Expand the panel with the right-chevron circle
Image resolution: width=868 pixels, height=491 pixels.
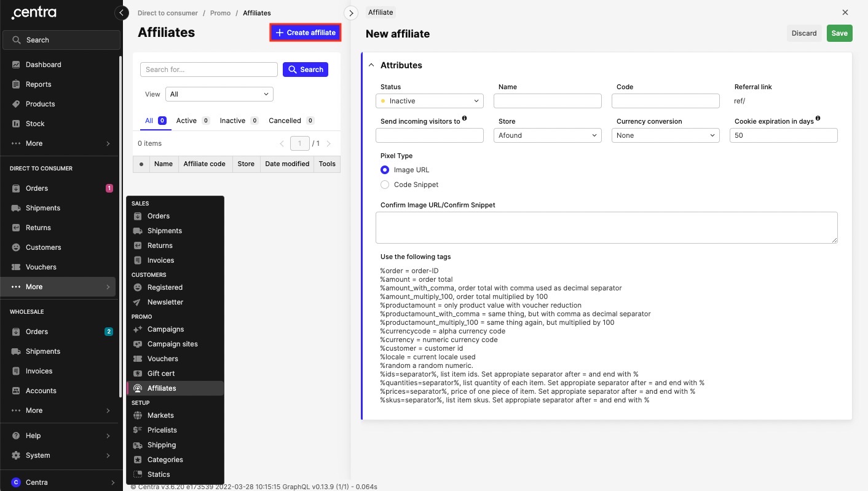point(350,13)
